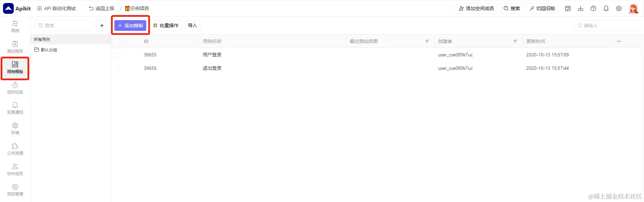Image resolution: width=644 pixels, height=202 pixels.
Task: Open 公共资源 in sidebar
Action: click(15, 149)
